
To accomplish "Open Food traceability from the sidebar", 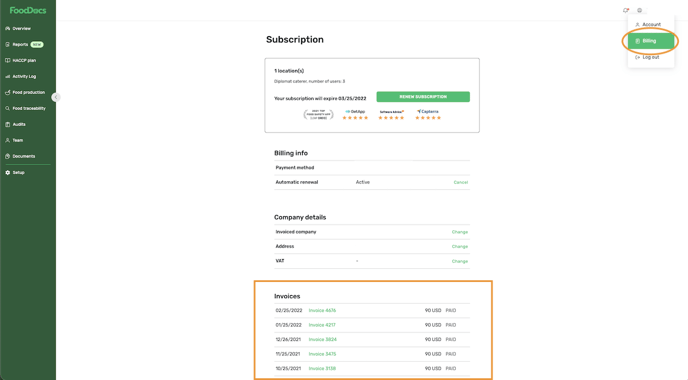I will (29, 108).
